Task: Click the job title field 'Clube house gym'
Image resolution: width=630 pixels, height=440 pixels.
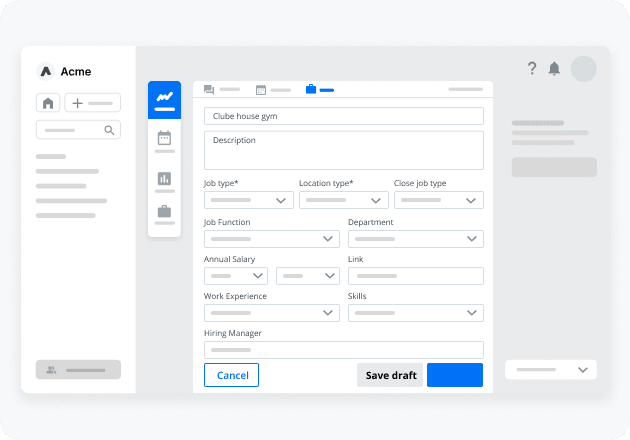Action: [344, 116]
